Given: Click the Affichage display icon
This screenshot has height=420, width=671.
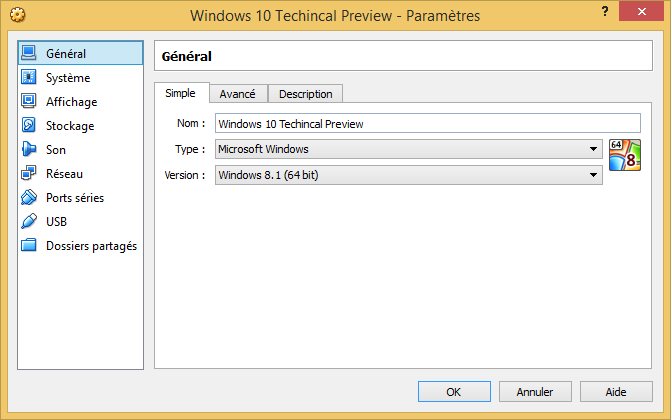Looking at the screenshot, I should tap(29, 101).
